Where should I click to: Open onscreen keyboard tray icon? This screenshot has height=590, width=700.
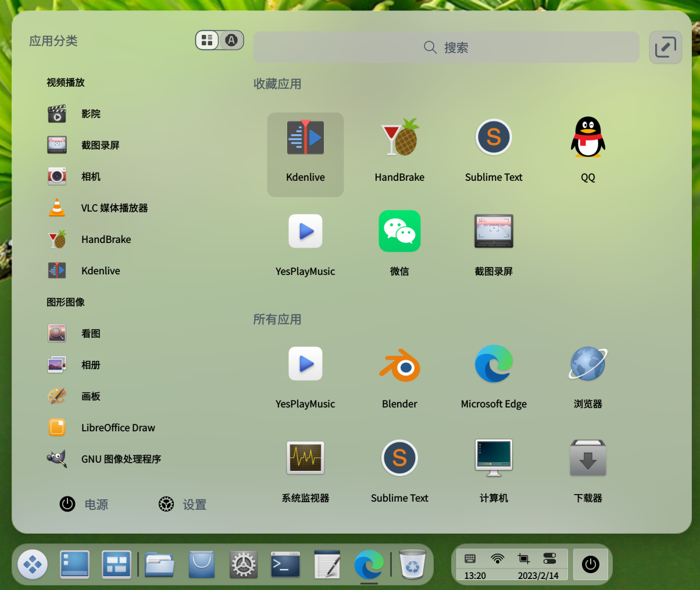[470, 559]
